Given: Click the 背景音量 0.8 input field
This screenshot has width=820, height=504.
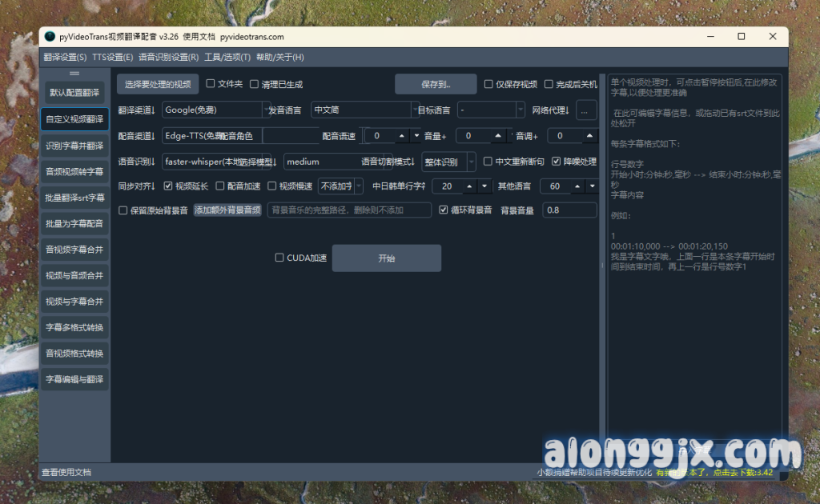Looking at the screenshot, I should pyautogui.click(x=569, y=210).
